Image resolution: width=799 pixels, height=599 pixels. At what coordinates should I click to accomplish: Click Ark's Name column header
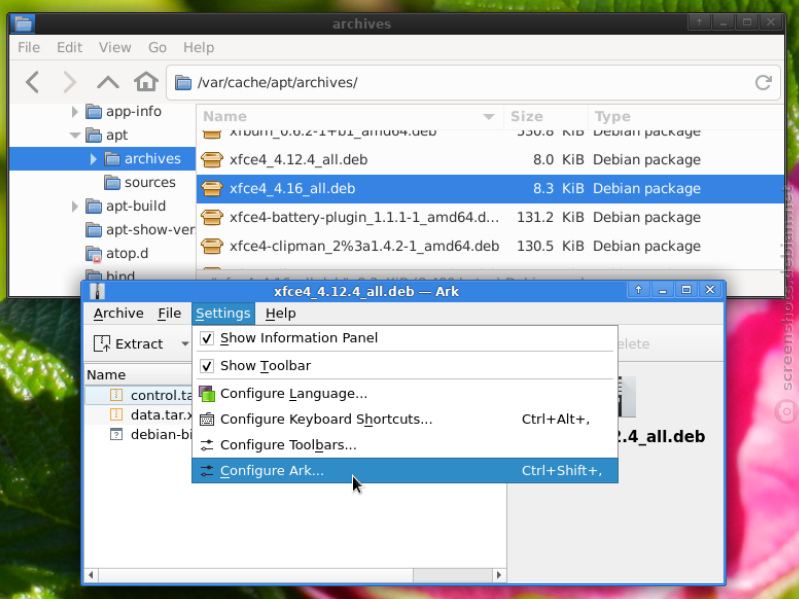138,375
